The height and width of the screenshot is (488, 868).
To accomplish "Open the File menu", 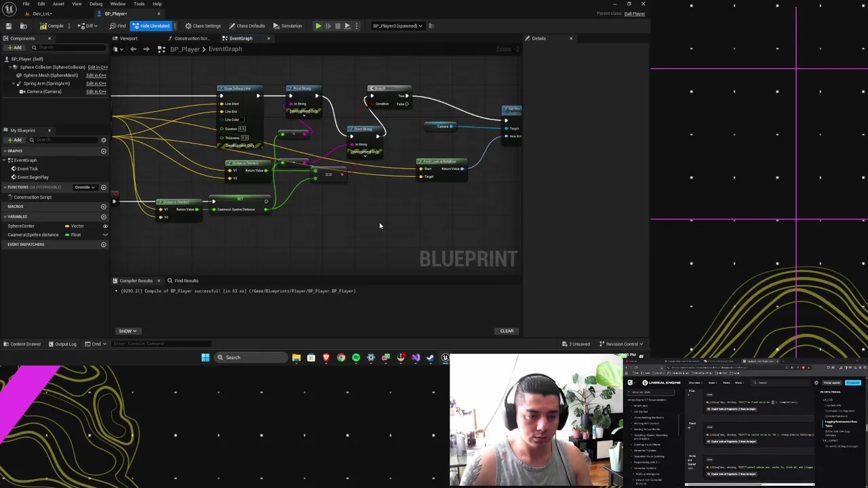I will [26, 4].
